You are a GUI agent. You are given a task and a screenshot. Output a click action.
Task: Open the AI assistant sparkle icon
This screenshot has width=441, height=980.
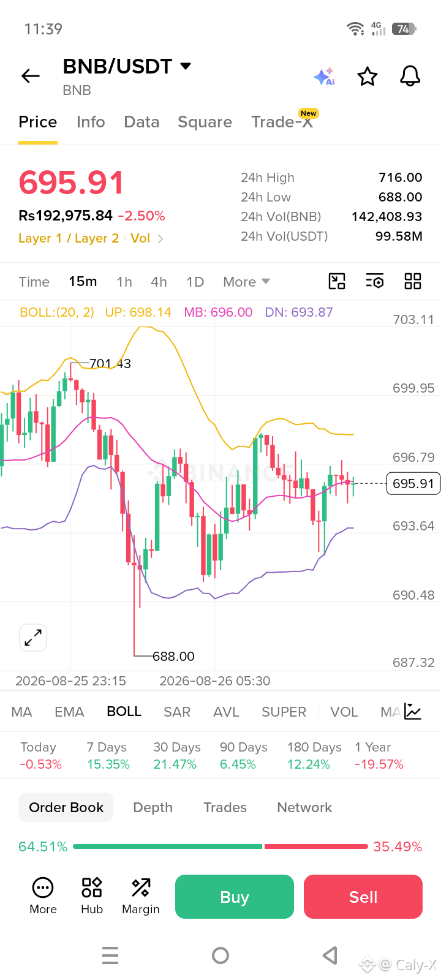(x=324, y=77)
